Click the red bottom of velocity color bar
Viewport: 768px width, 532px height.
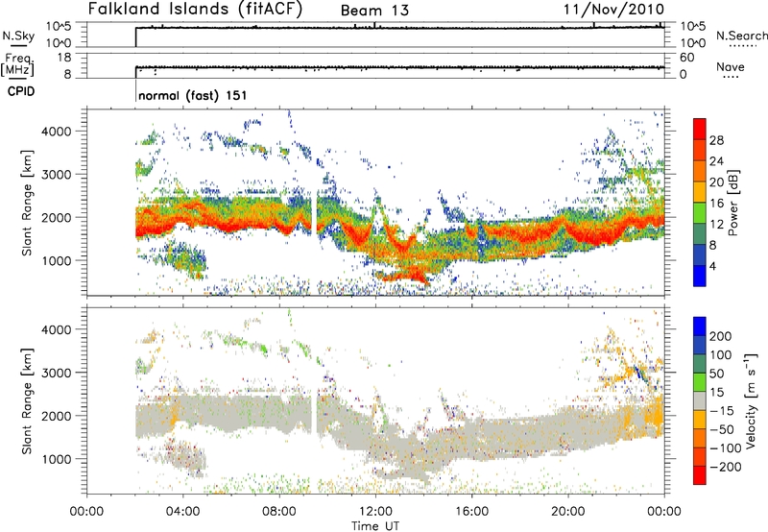[x=700, y=475]
